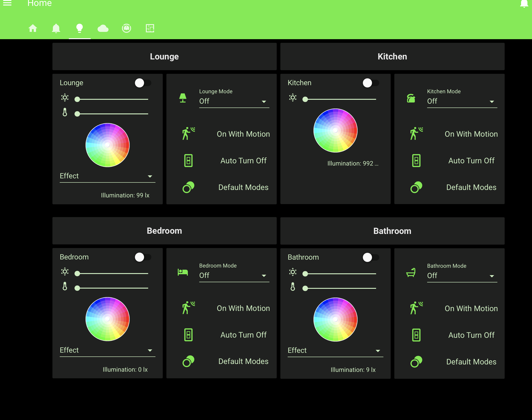Switch to the cloud weather tab

tap(103, 28)
